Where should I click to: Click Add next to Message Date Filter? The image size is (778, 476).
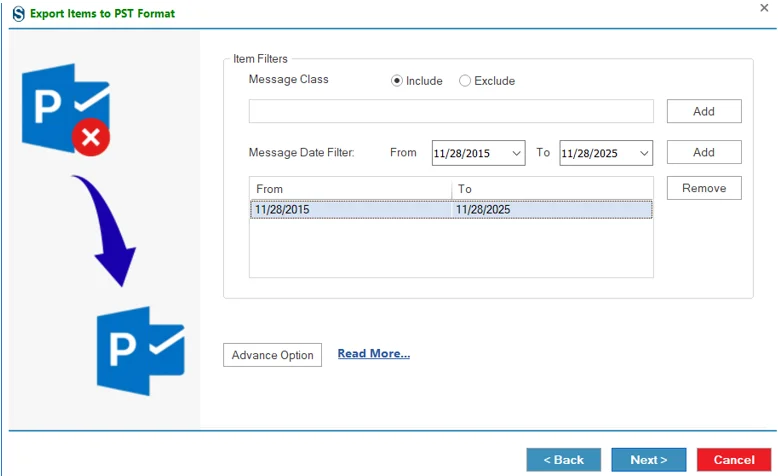click(704, 152)
